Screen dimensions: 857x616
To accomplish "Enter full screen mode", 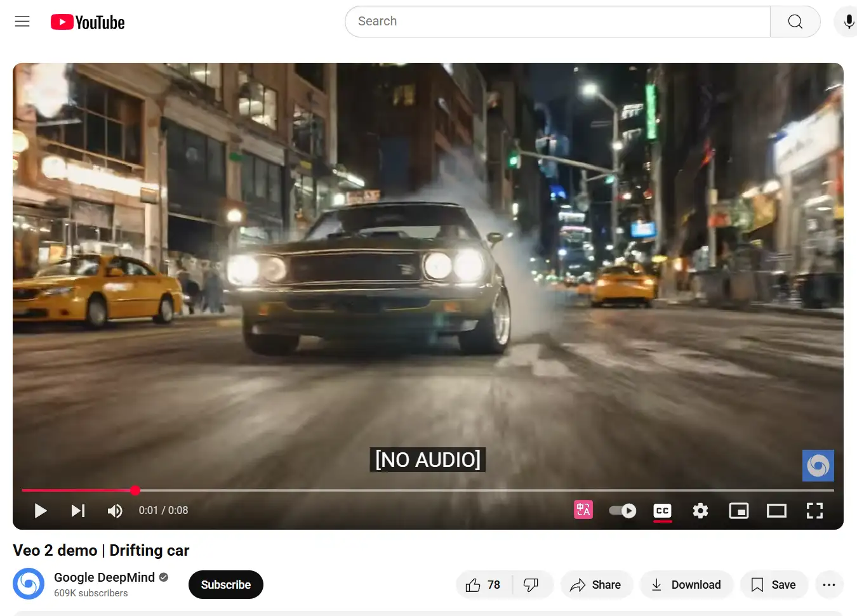I will [x=814, y=511].
